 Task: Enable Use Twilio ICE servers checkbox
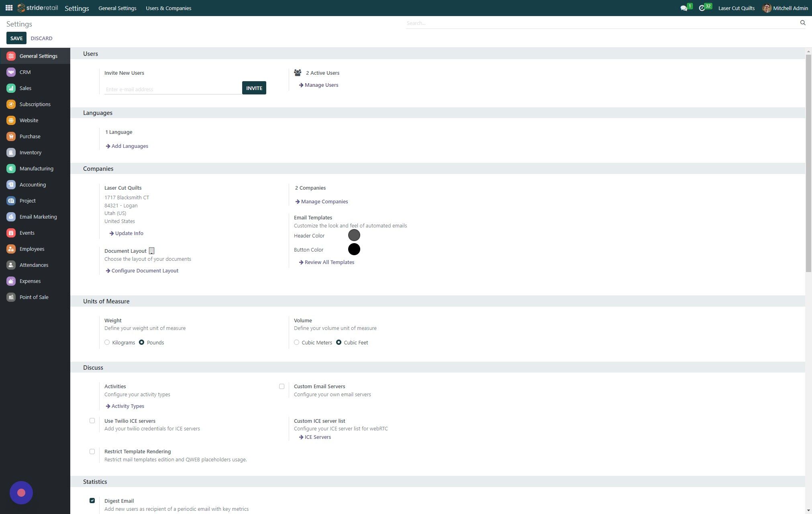(92, 421)
